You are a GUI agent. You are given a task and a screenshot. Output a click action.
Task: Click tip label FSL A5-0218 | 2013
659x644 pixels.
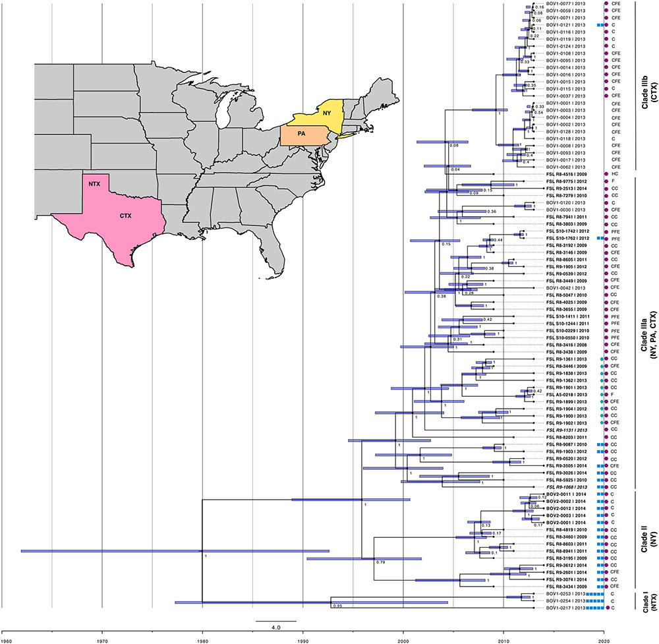tap(565, 395)
